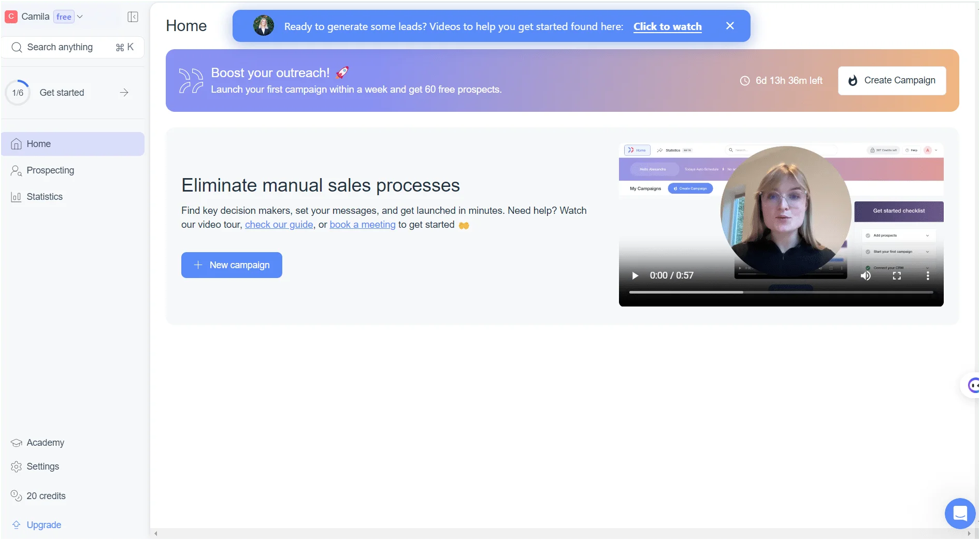Viewport: 980px width, 540px height.
Task: Play the intro video
Action: point(635,276)
